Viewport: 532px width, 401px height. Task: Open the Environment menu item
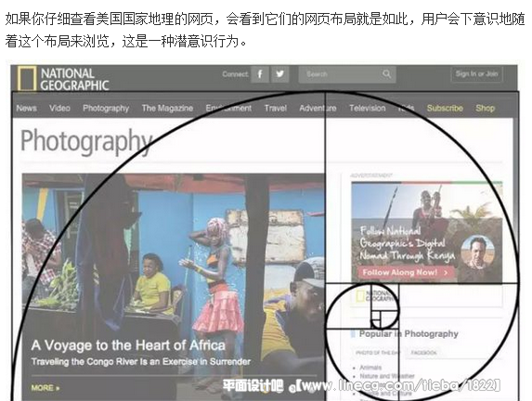[228, 109]
